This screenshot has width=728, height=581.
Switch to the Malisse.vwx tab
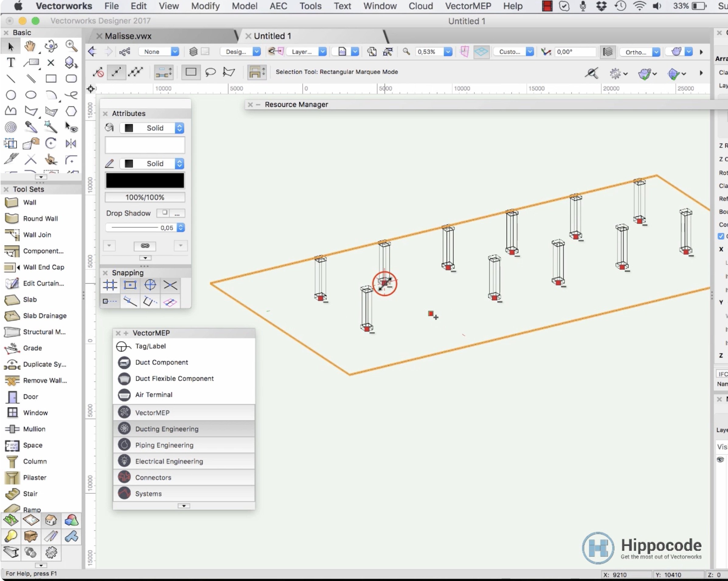click(128, 36)
